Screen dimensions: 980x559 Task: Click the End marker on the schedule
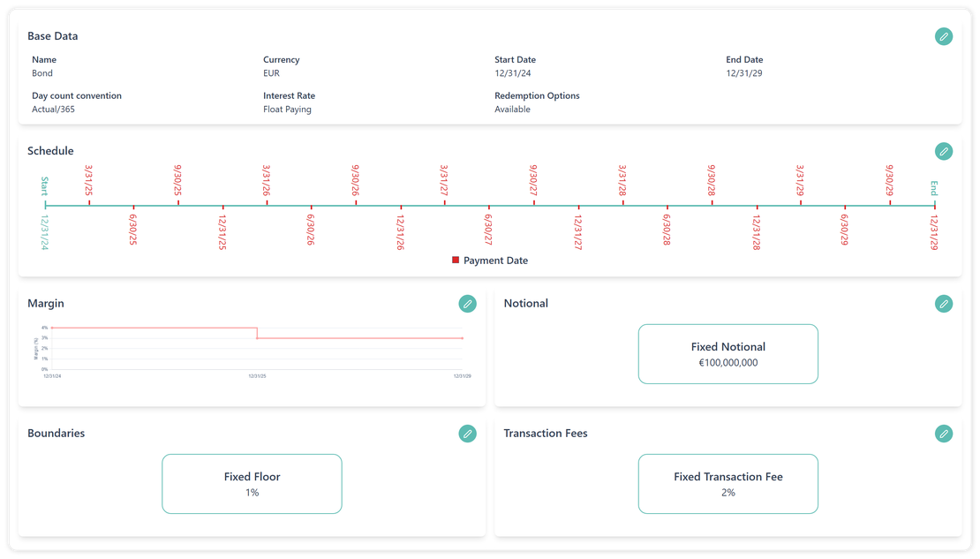click(934, 205)
